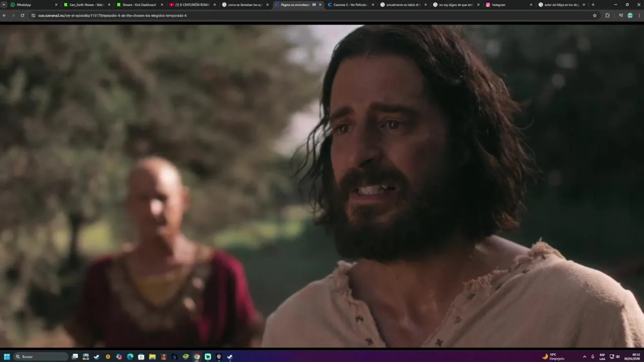Change the ESP LAA keyboard language
Viewport: 644px width, 362px height.
(602, 356)
